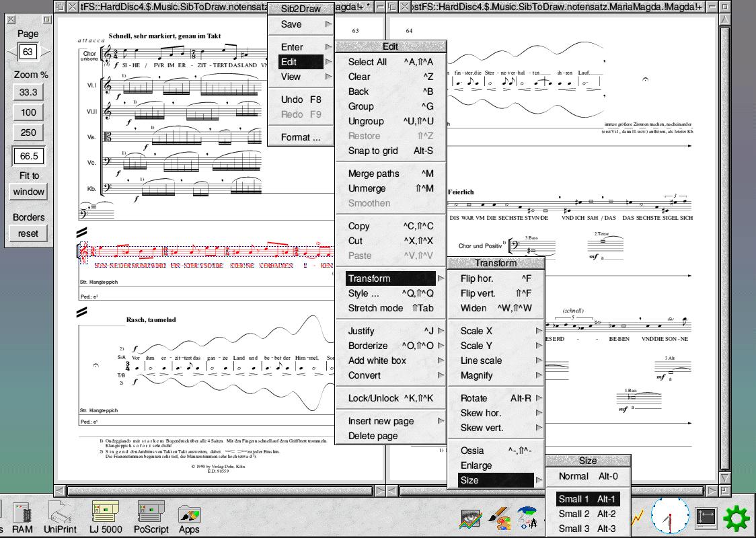Click the Borders reset button
756x538 pixels.
point(28,233)
